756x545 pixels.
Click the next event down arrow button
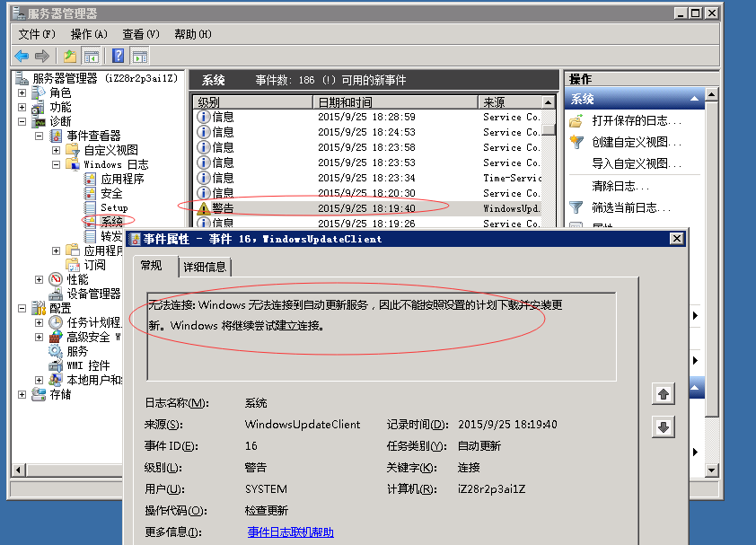[x=664, y=427]
